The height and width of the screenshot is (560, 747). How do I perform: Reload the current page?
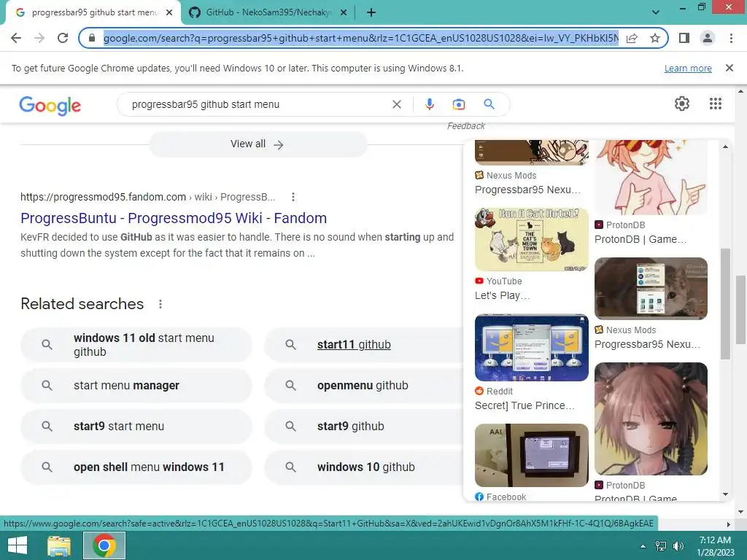(x=63, y=38)
